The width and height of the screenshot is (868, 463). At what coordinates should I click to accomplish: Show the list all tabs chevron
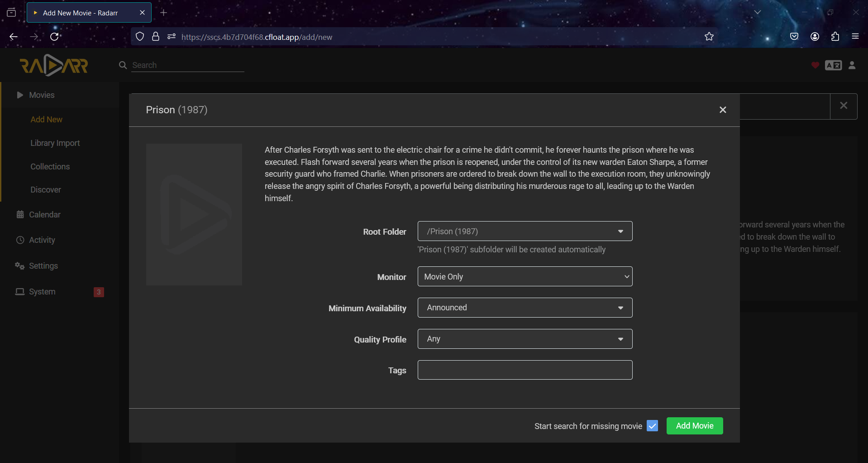pyautogui.click(x=758, y=12)
